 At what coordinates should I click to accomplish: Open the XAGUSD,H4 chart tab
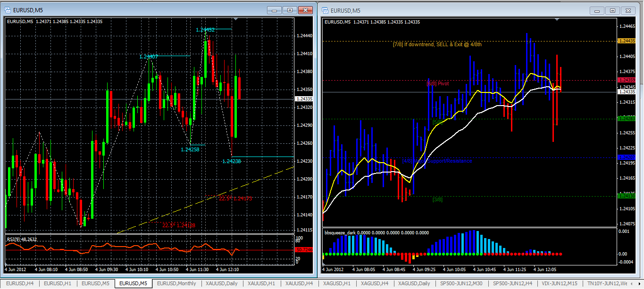click(374, 283)
